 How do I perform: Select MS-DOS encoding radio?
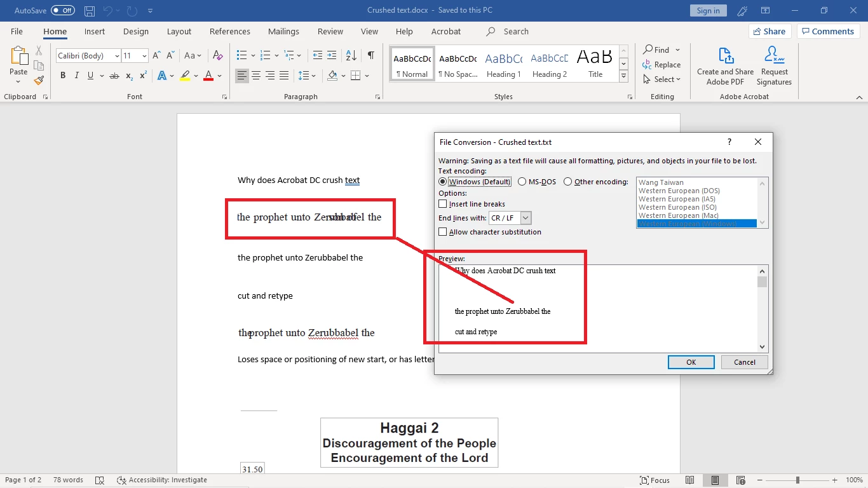[522, 182]
